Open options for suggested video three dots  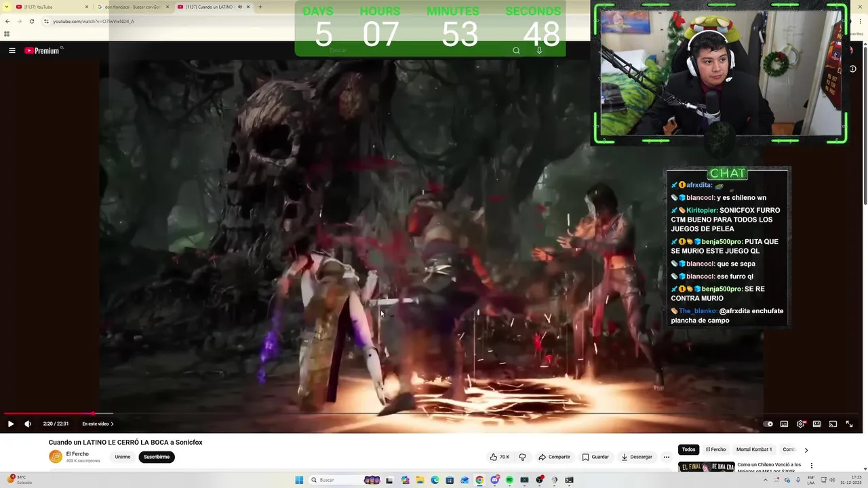(x=811, y=466)
